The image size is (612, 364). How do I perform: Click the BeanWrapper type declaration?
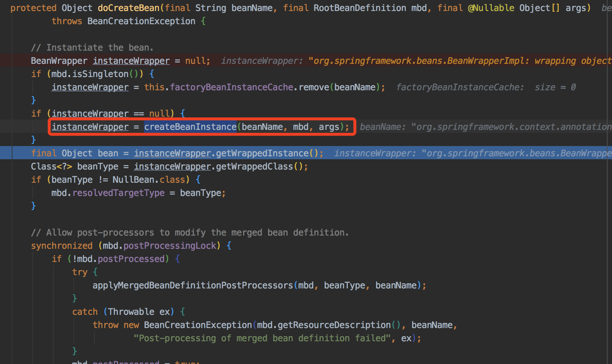(59, 61)
